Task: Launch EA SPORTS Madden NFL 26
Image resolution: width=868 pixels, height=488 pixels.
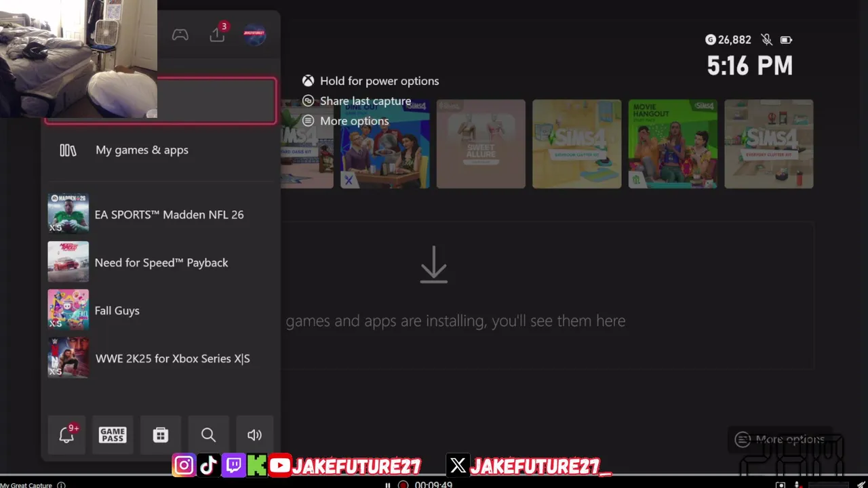Action: coord(161,214)
